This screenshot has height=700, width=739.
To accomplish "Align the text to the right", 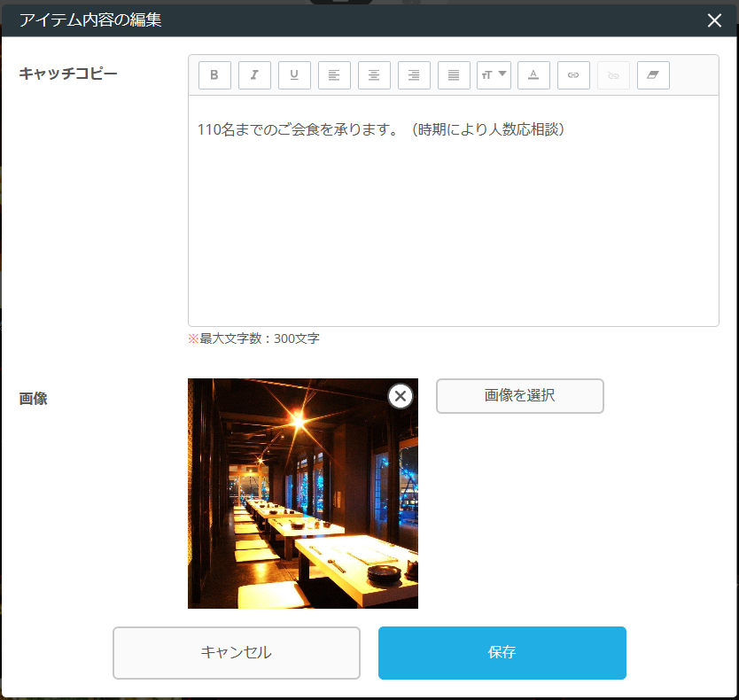I will click(414, 74).
